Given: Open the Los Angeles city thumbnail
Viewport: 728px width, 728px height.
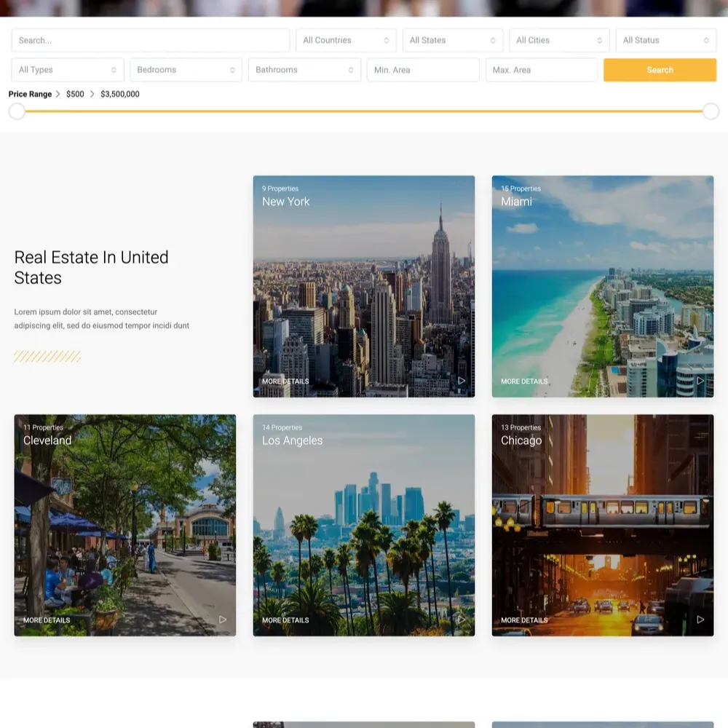Looking at the screenshot, I should point(364,524).
